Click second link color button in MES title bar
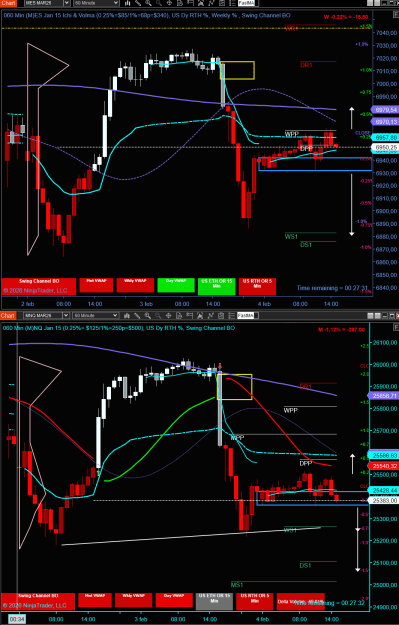The height and width of the screenshot is (625, 399). coord(377,3)
